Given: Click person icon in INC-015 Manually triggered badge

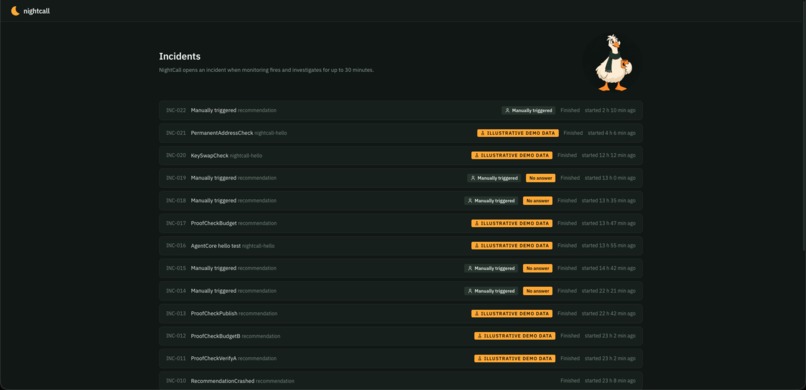Looking at the screenshot, I should (x=470, y=268).
